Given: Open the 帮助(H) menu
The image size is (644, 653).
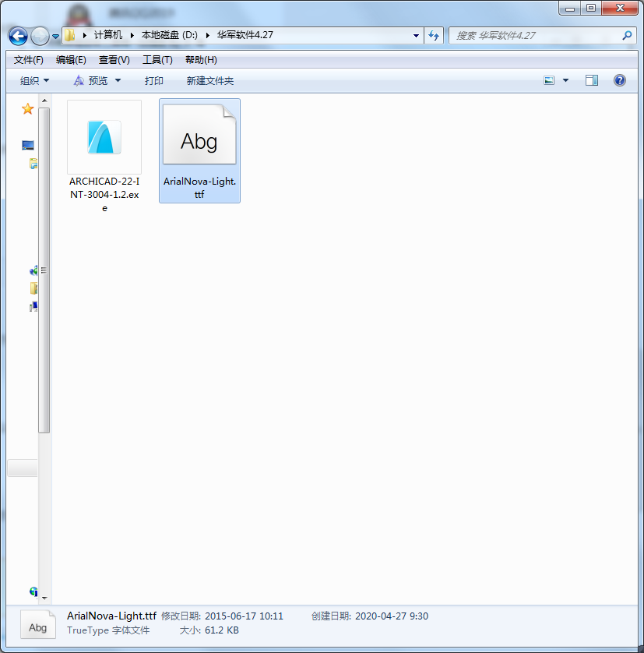Looking at the screenshot, I should point(201,60).
